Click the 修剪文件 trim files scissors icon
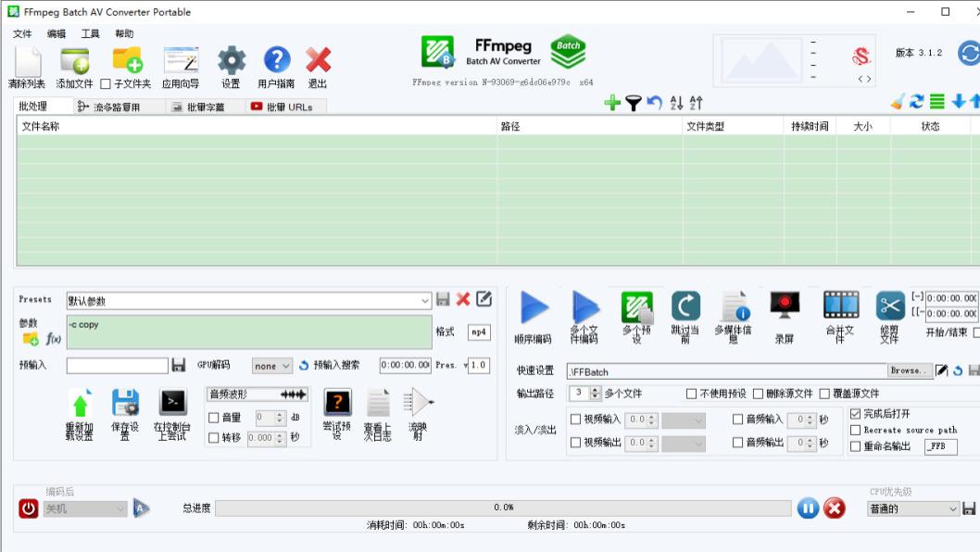 point(890,307)
